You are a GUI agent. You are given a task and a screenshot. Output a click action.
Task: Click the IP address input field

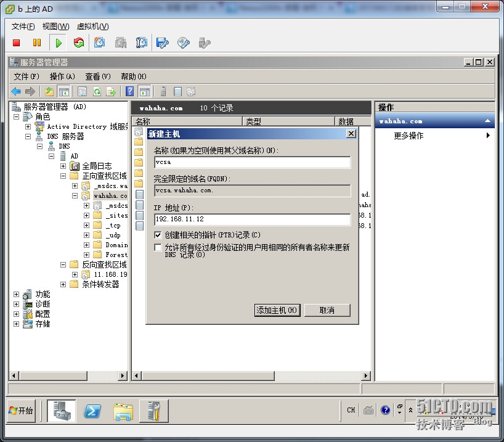pyautogui.click(x=253, y=219)
